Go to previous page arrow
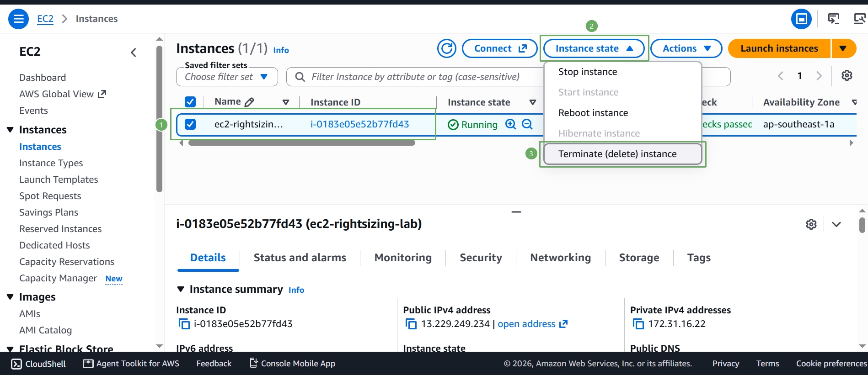The height and width of the screenshot is (375, 868). 781,76
